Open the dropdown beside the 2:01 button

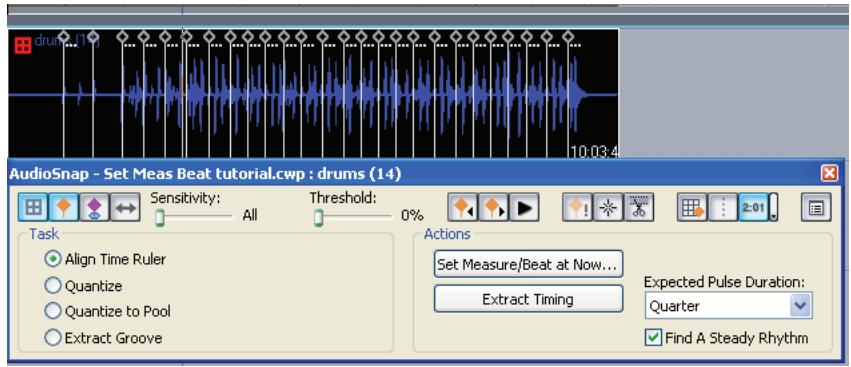coord(773,207)
